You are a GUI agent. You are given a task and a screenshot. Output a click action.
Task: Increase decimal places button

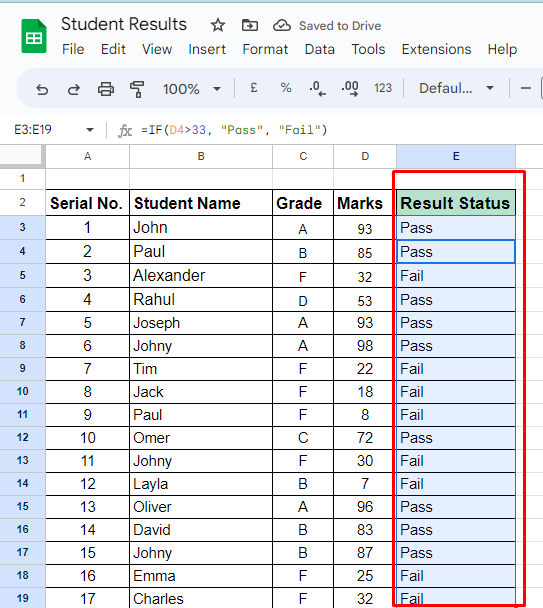(350, 88)
